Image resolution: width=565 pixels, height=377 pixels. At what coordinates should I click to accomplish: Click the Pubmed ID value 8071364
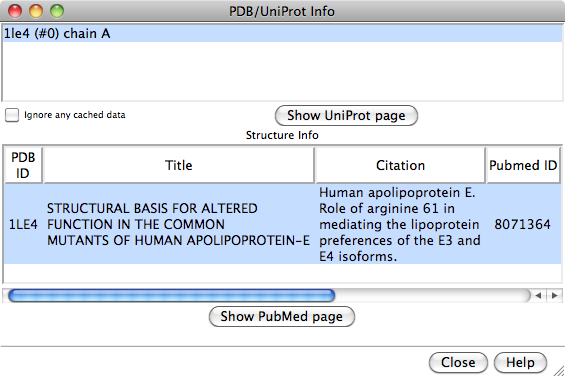(x=522, y=225)
